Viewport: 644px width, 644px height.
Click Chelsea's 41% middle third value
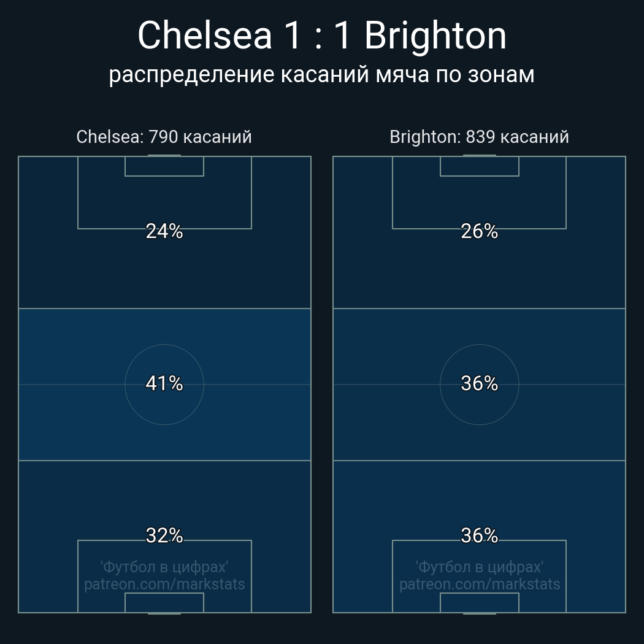click(164, 384)
